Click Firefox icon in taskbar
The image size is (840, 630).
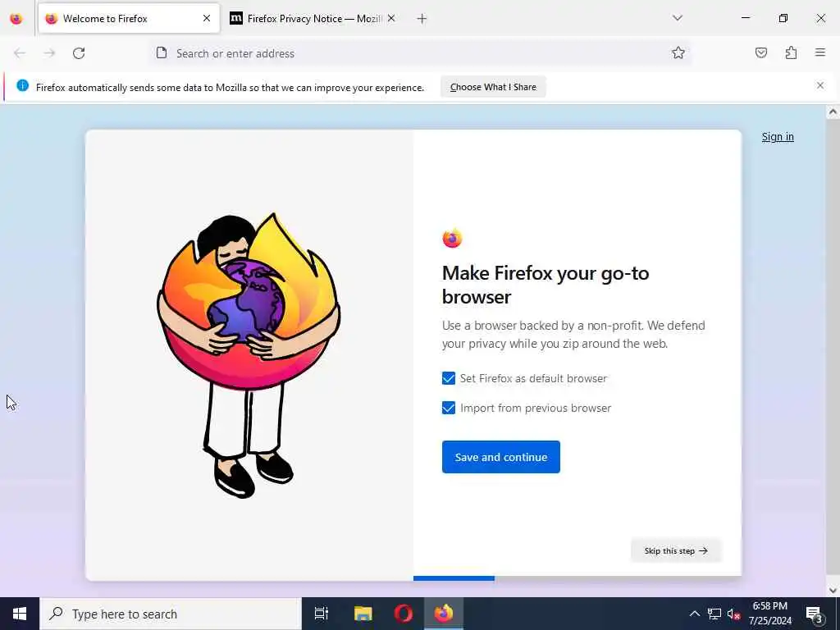[444, 614]
